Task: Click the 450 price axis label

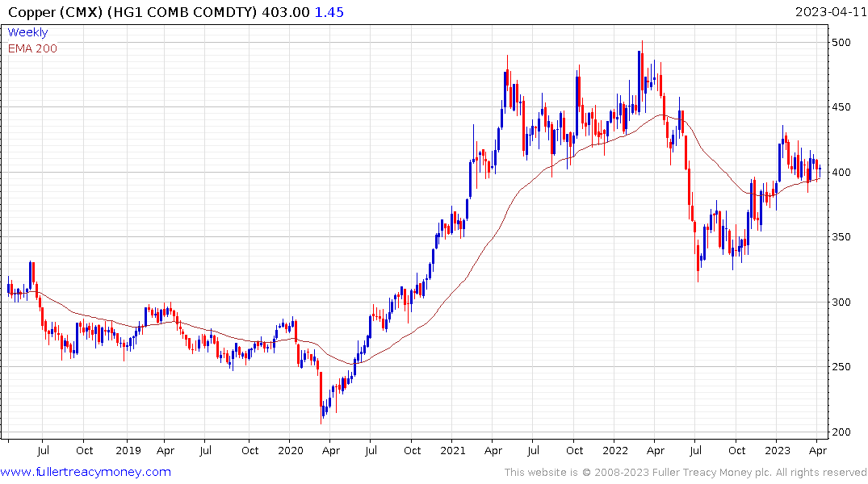Action: pyautogui.click(x=841, y=107)
